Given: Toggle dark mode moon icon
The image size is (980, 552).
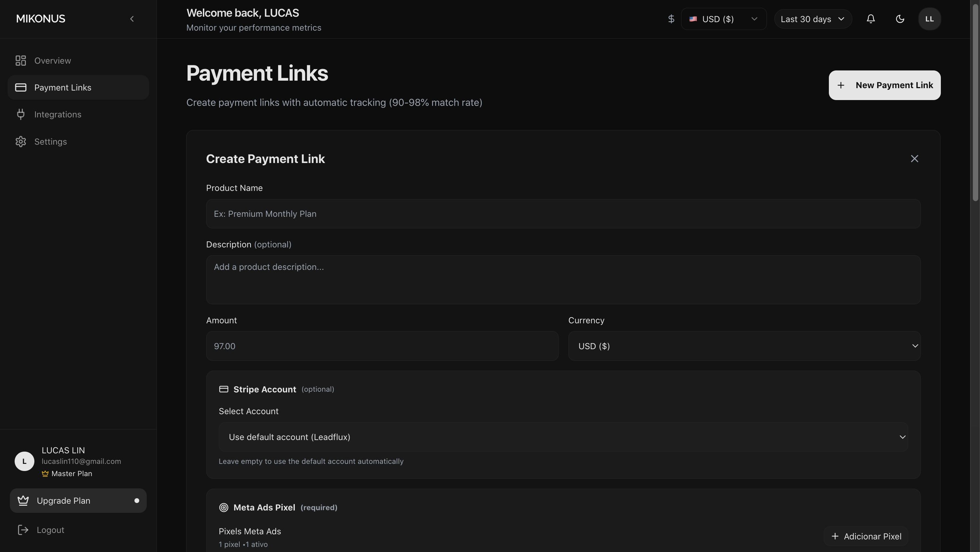Looking at the screenshot, I should 900,19.
